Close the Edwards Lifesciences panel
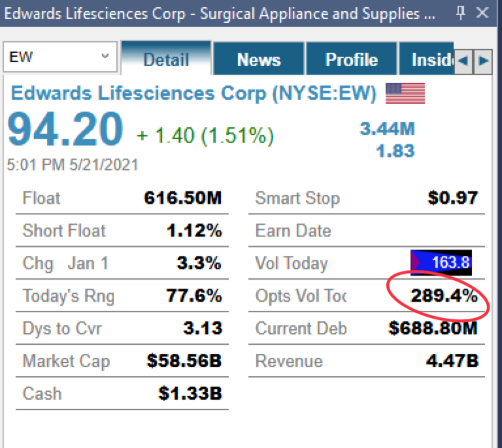The height and width of the screenshot is (448, 502). (482, 13)
